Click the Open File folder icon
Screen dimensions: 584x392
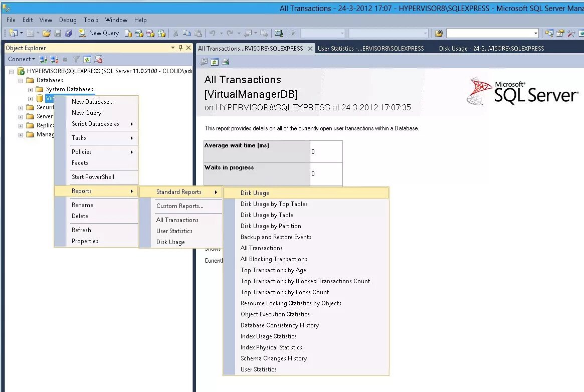pos(46,33)
